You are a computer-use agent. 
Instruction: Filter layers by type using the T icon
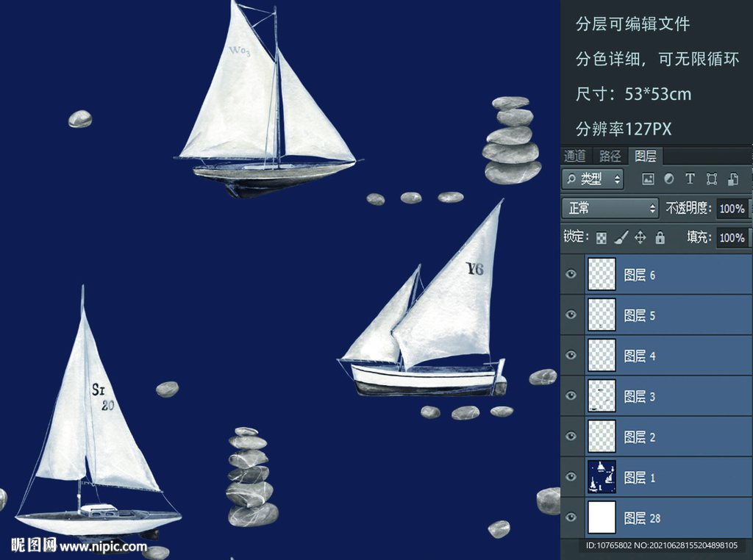point(689,179)
